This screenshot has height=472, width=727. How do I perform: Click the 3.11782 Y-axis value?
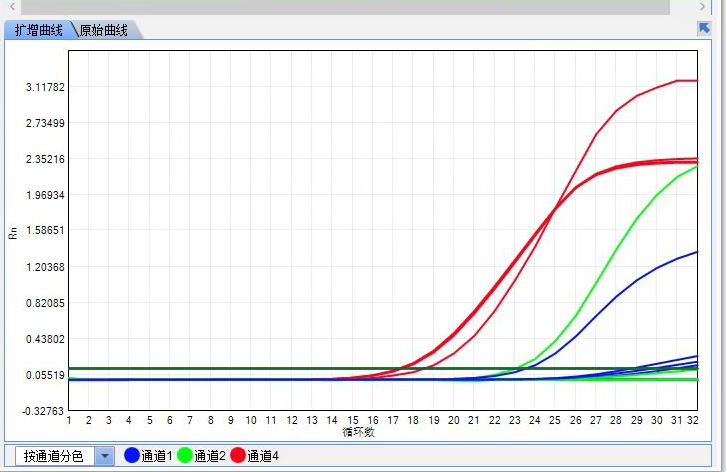coord(45,87)
